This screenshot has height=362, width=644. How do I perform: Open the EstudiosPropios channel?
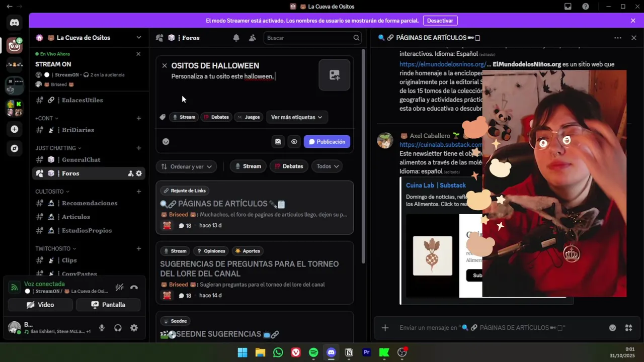click(x=89, y=230)
